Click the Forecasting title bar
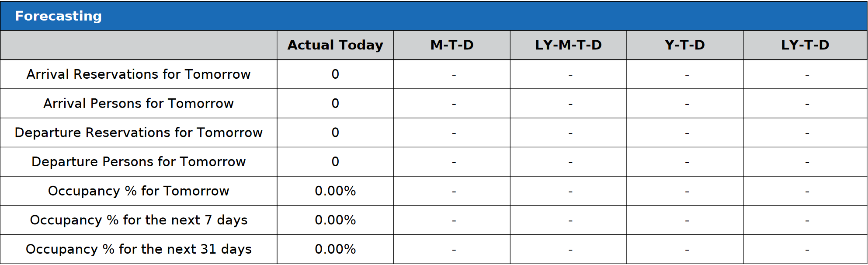This screenshot has height=265, width=868. 59,16
